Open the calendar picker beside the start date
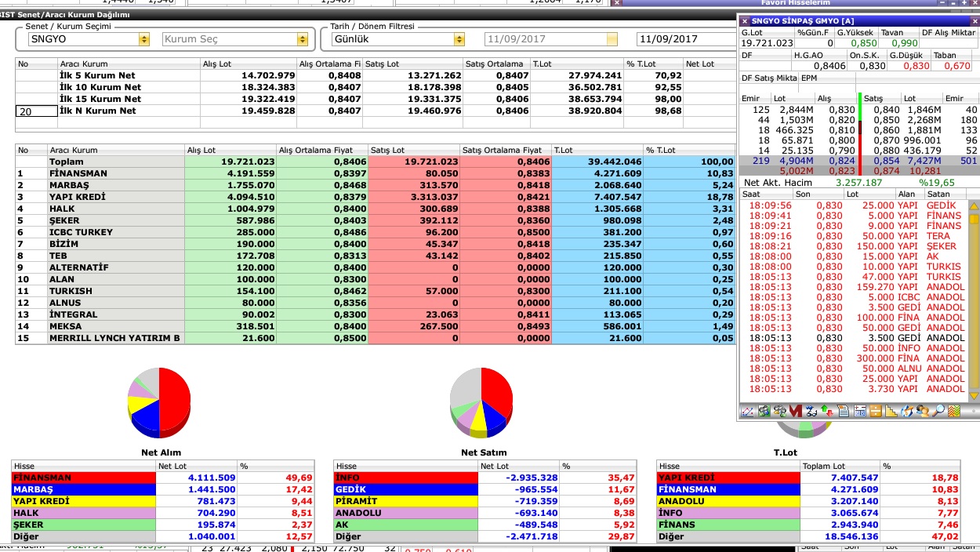The image size is (980, 552). coord(612,39)
